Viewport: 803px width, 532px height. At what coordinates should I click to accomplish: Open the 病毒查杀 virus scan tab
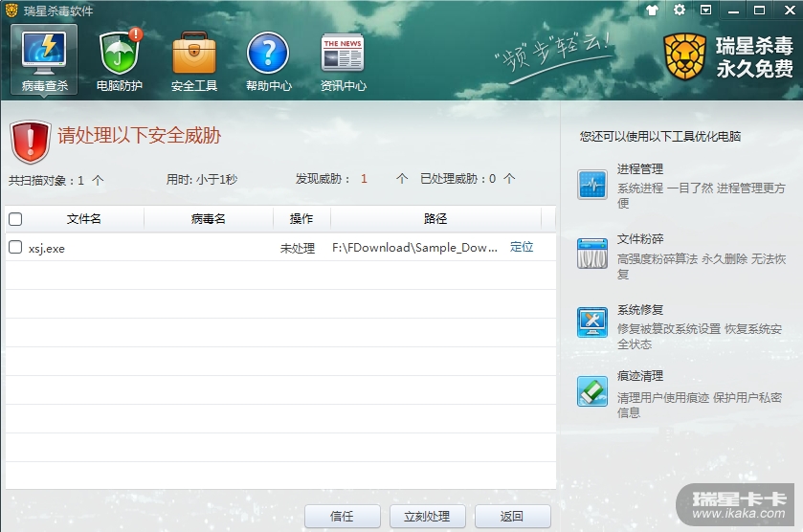click(x=44, y=59)
